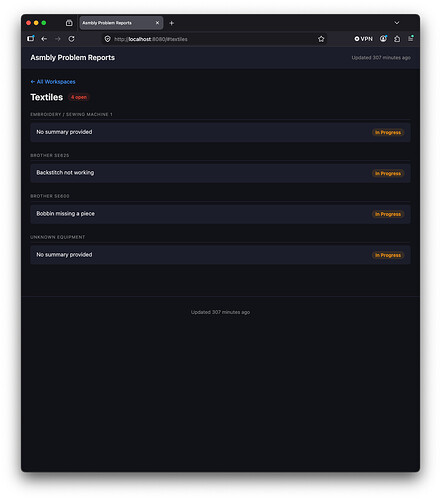The image size is (440, 500).
Task: Click In Progress badge for Sewing Machine 1
Action: (388, 132)
